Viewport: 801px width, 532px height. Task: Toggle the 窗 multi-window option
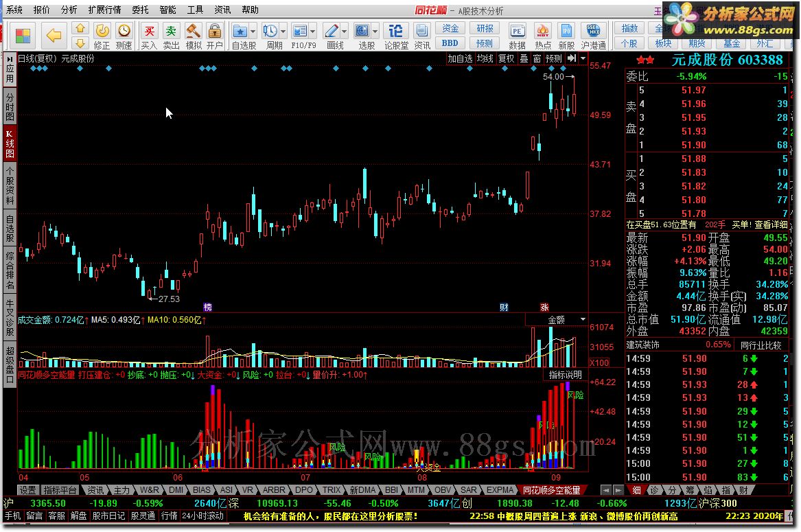click(537, 58)
